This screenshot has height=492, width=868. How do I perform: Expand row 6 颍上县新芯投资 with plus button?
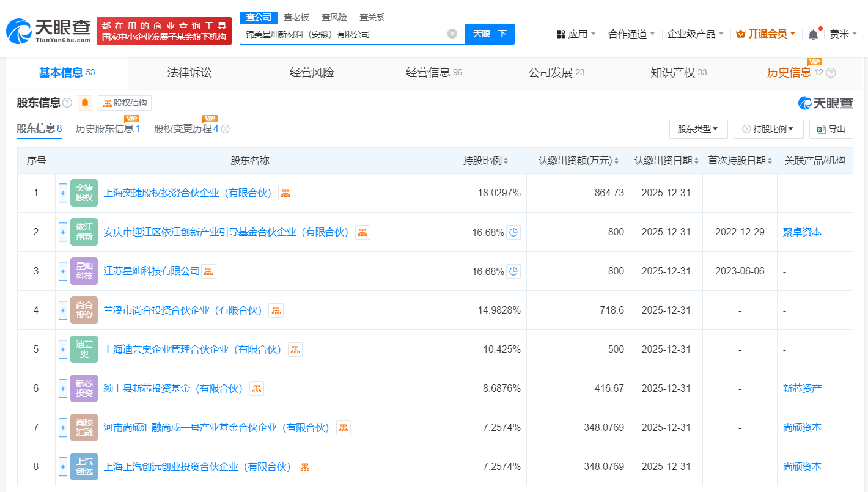[63, 389]
